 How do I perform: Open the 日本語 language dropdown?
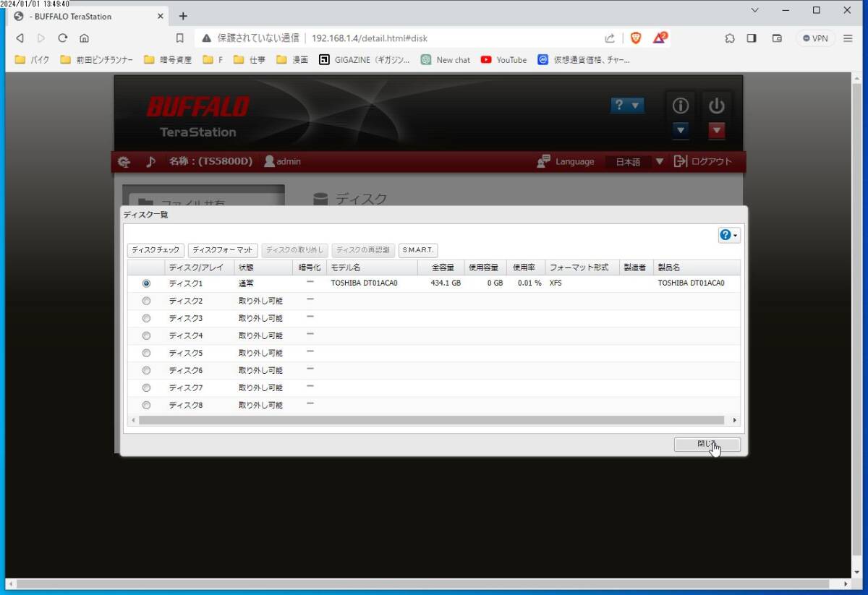point(635,162)
